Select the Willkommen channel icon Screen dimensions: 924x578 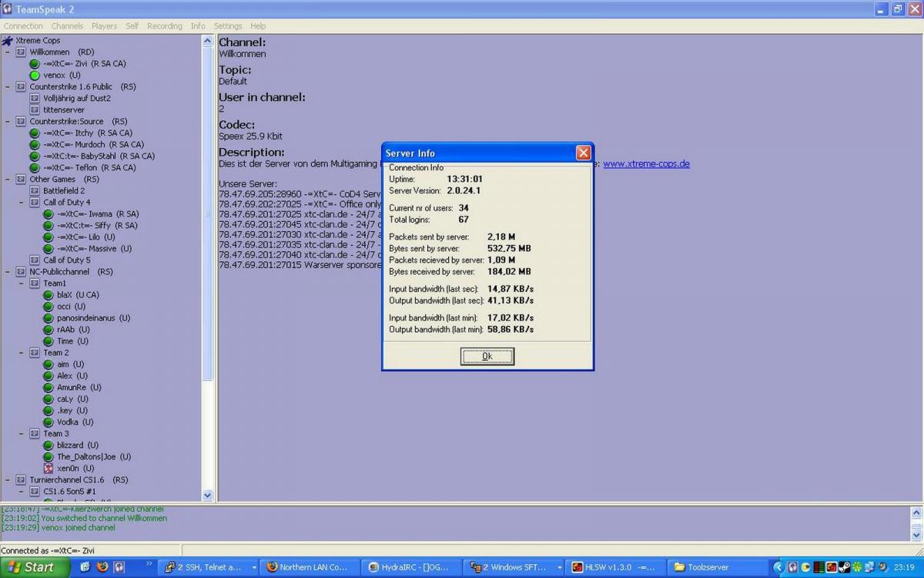tap(21, 52)
